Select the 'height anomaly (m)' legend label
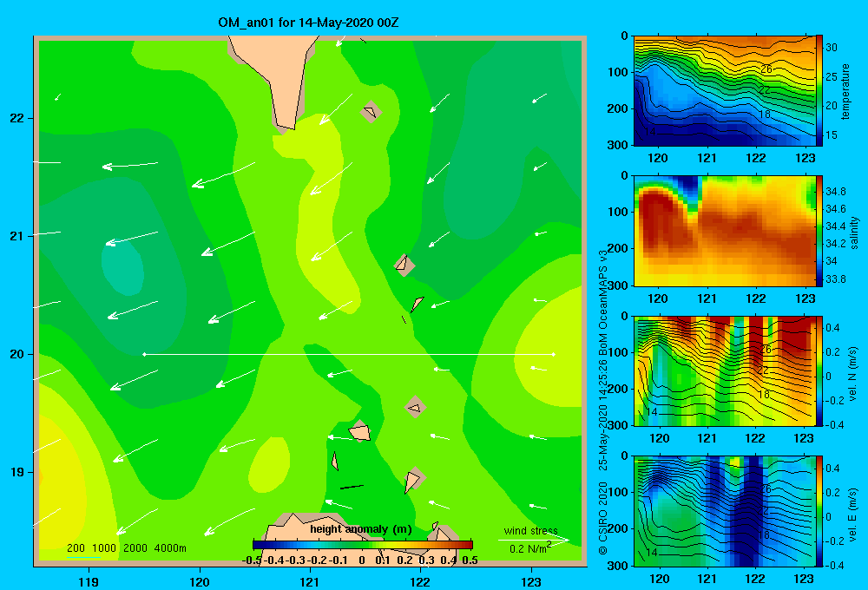The height and width of the screenshot is (590, 868). click(361, 529)
